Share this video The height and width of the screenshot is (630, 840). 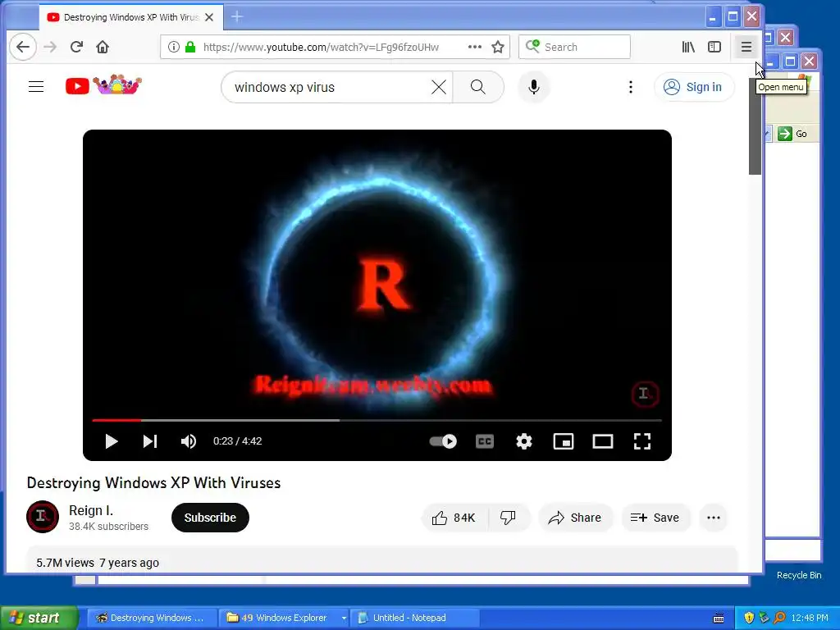[x=575, y=518]
